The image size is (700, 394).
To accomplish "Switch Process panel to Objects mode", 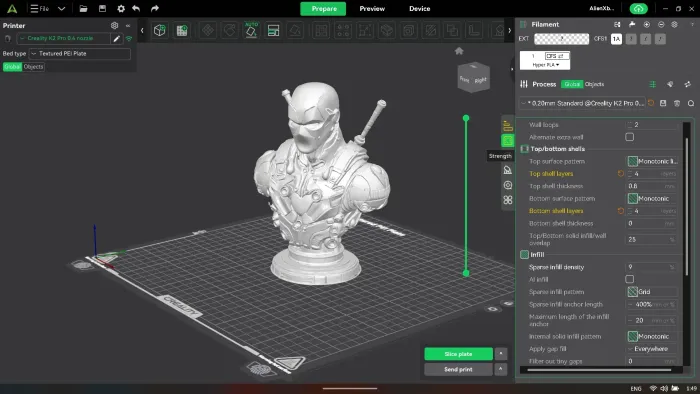I will pos(594,84).
